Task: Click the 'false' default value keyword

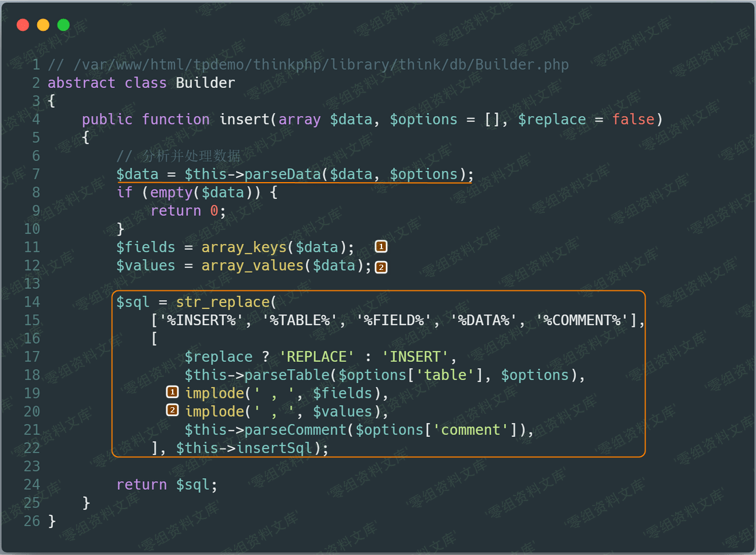Action: pyautogui.click(x=633, y=119)
